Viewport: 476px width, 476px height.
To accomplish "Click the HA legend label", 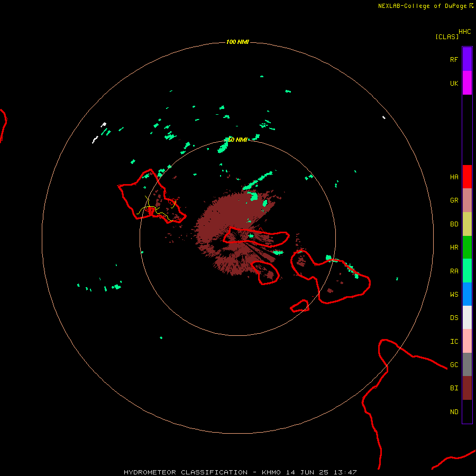I will click(x=454, y=177).
